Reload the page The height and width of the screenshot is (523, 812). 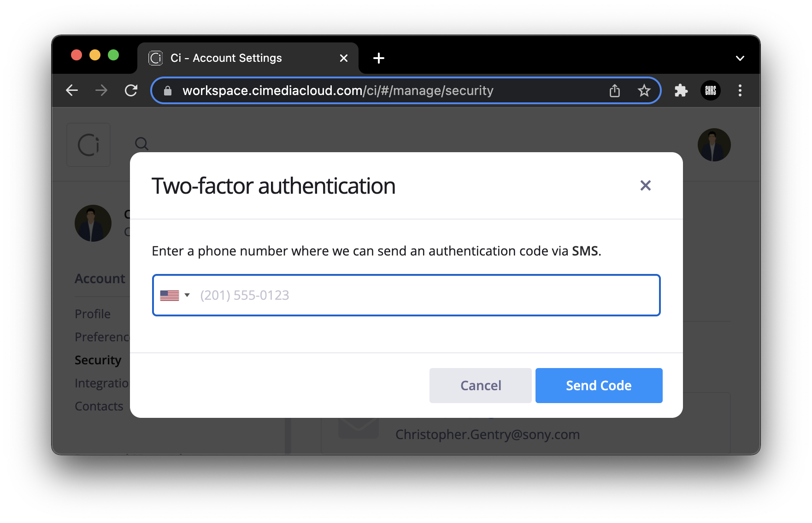click(x=131, y=90)
